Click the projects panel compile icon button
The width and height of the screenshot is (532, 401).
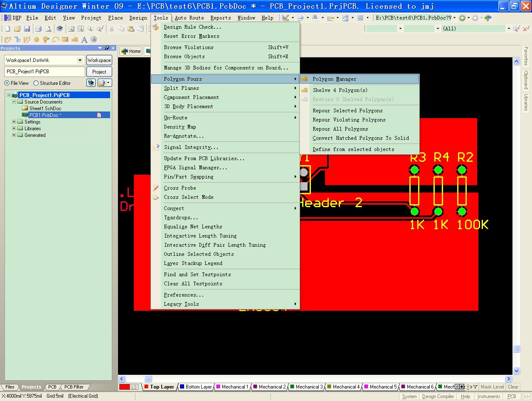point(91,83)
